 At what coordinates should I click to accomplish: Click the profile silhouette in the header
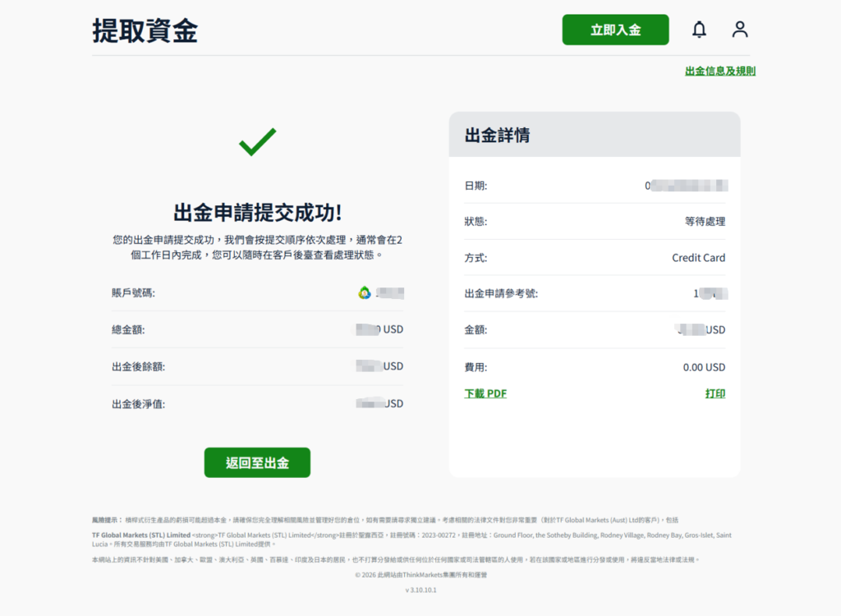click(740, 29)
